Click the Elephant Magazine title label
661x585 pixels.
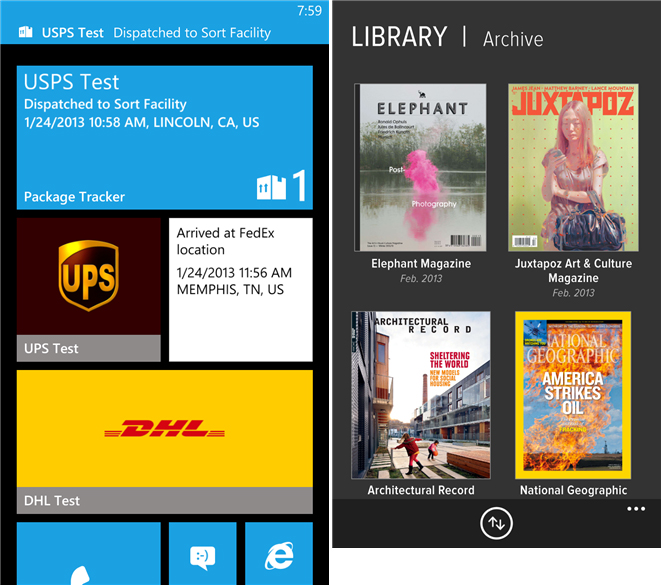coord(420,264)
